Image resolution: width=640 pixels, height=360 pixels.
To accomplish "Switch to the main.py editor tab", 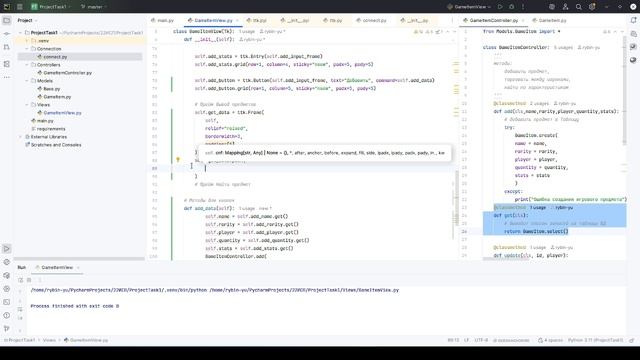I will tap(162, 20).
